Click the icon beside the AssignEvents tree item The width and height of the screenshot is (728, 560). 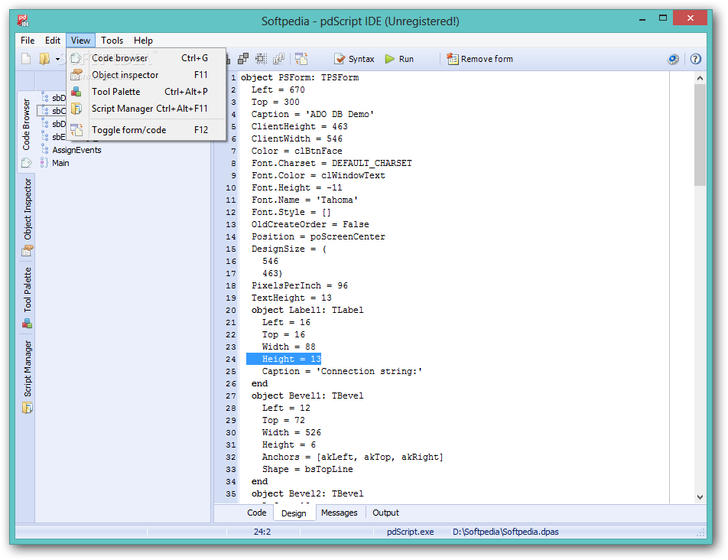44,149
